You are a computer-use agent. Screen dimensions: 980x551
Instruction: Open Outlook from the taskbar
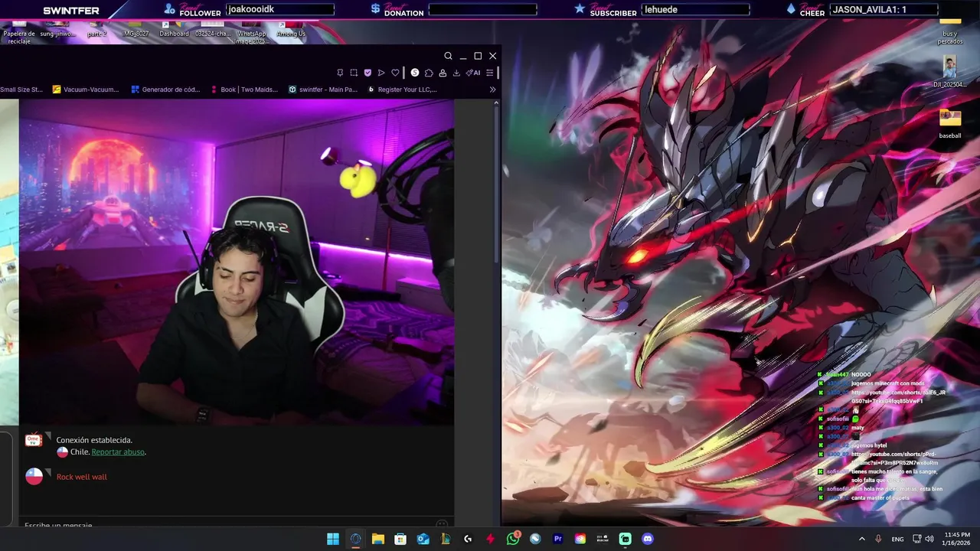click(x=423, y=539)
